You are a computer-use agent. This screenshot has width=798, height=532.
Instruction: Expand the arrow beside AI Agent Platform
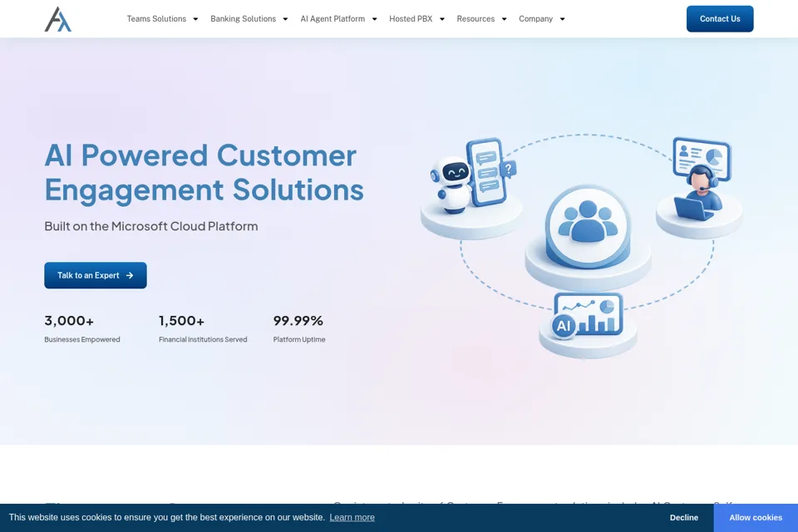pyautogui.click(x=375, y=19)
